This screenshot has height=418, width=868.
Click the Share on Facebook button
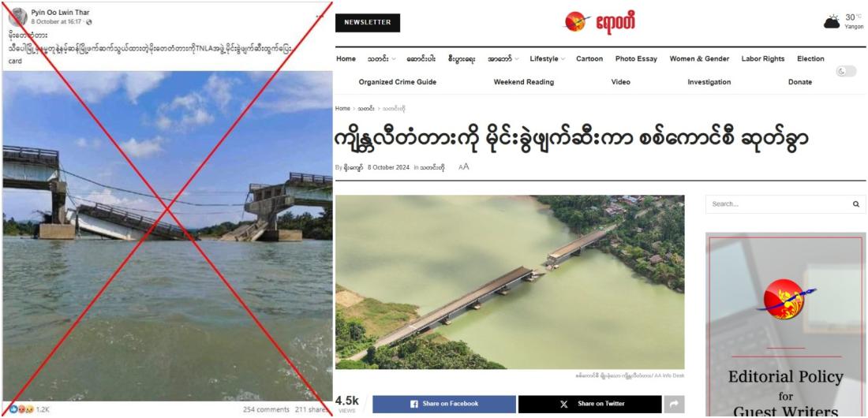[444, 404]
